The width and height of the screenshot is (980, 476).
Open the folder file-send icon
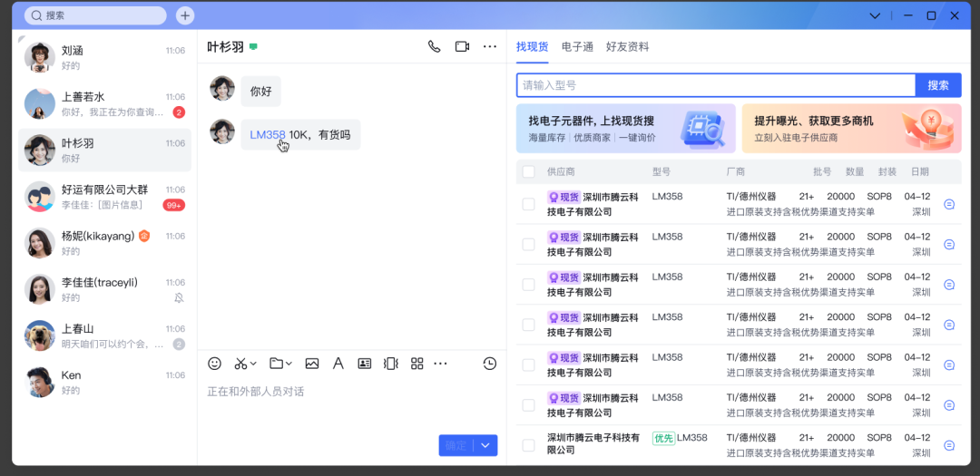[276, 364]
